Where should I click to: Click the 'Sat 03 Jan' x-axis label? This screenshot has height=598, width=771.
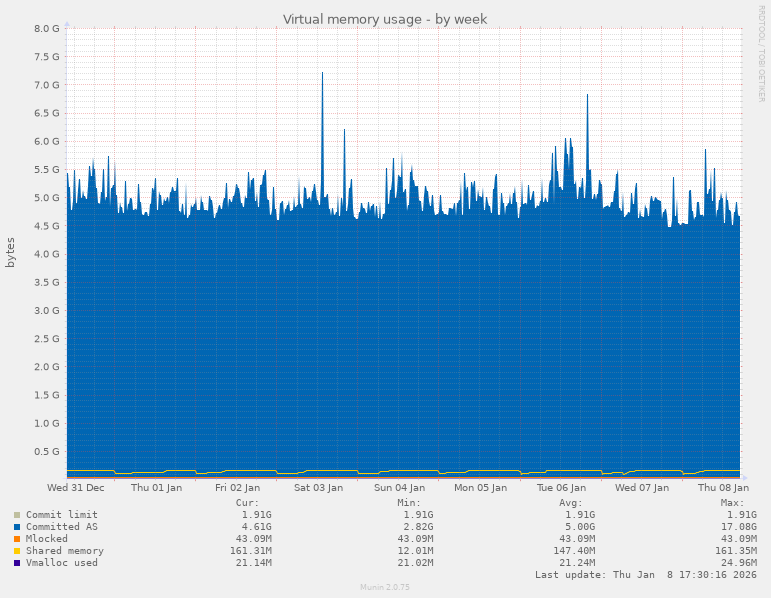click(x=318, y=487)
